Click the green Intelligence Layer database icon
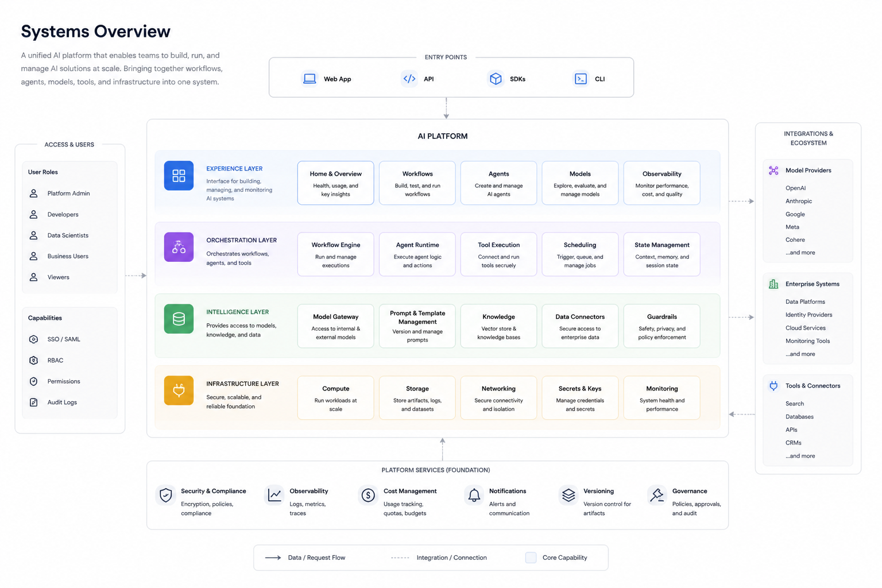 (x=179, y=319)
